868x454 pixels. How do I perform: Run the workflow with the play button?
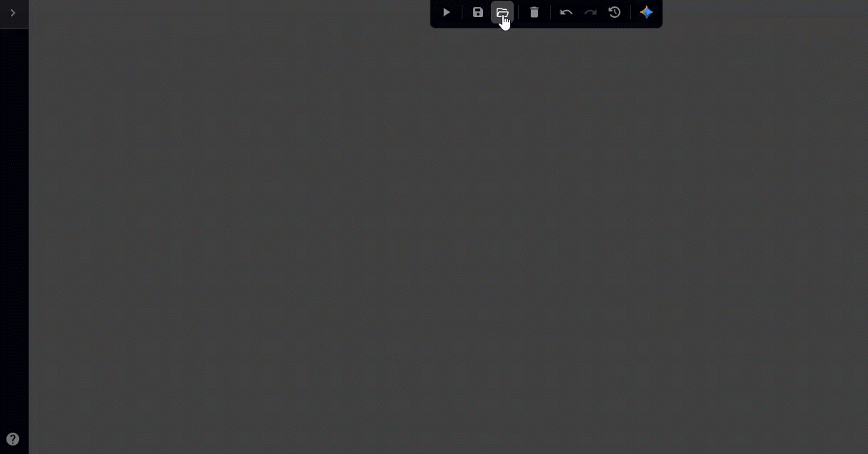pos(446,12)
